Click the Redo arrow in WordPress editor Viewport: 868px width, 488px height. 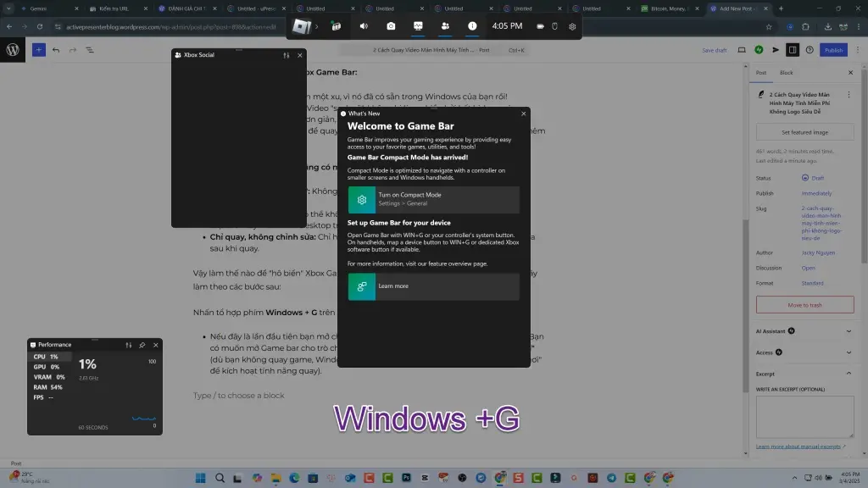pos(73,50)
